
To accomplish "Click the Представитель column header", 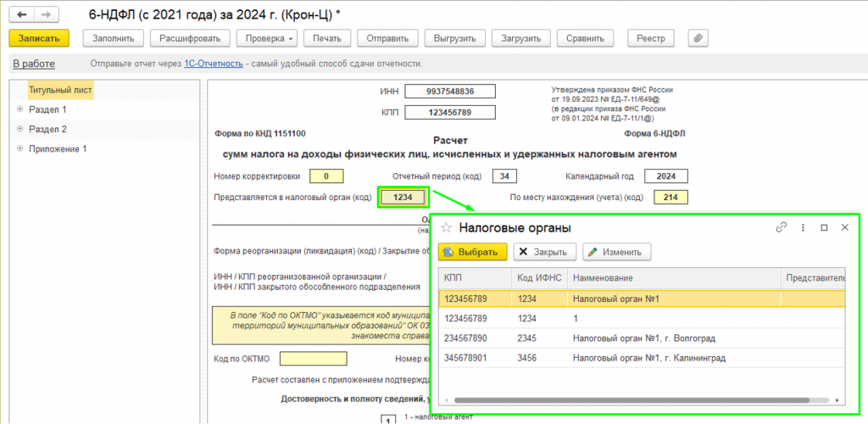I will pyautogui.click(x=814, y=278).
